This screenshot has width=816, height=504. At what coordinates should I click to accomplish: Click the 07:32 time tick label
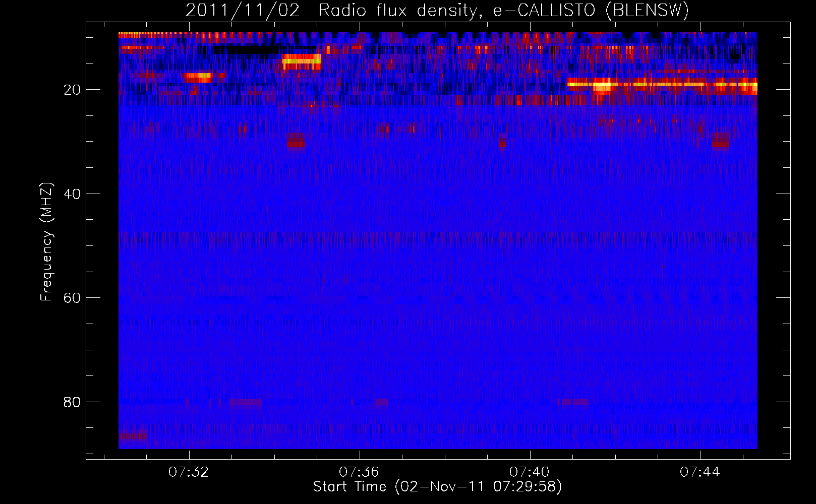click(x=189, y=472)
